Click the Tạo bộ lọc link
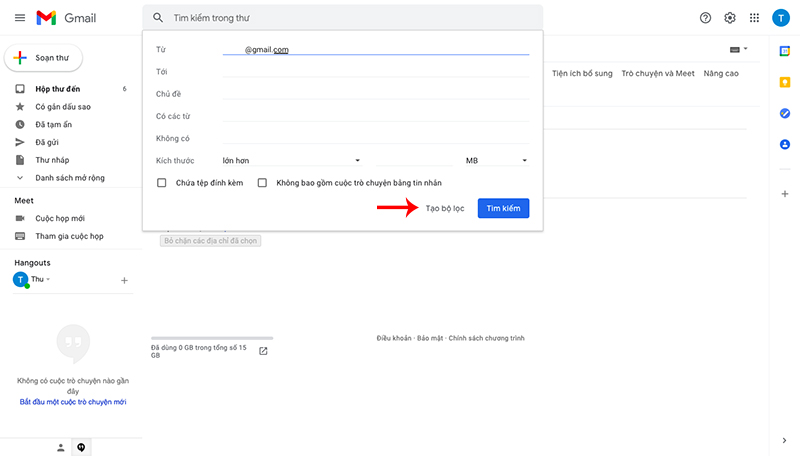Screen dimensions: 800x456 pyautogui.click(x=445, y=208)
